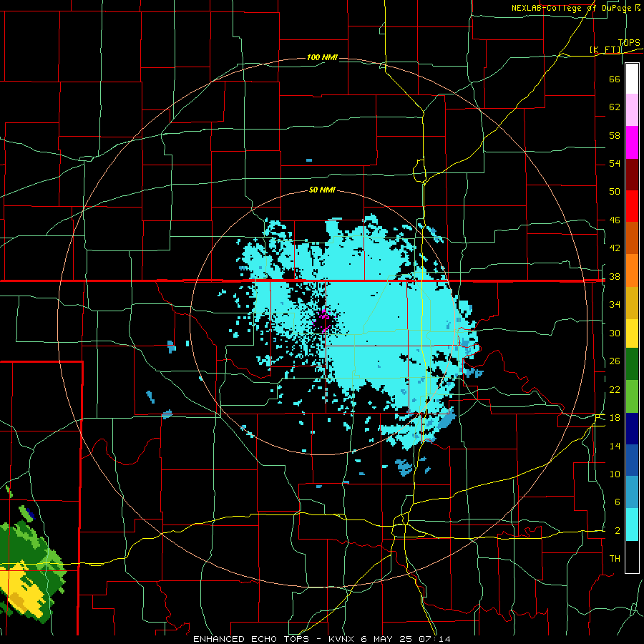644x644 pixels.
Task: Click the '26' legend value
Action: [x=615, y=361]
